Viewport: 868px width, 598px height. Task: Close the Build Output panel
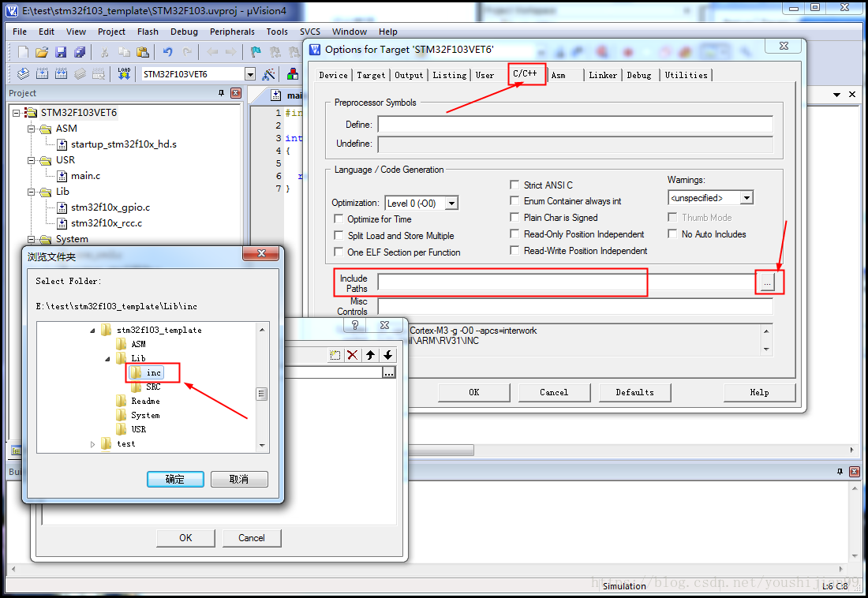[x=855, y=471]
